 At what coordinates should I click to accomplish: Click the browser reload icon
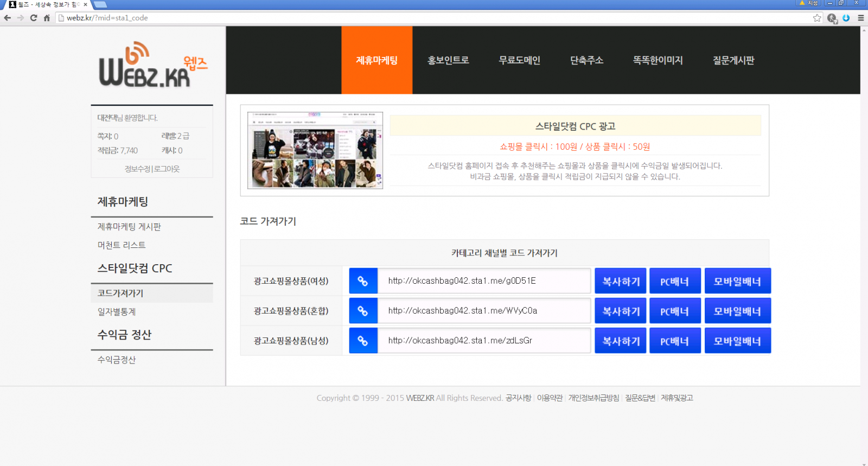click(x=34, y=18)
